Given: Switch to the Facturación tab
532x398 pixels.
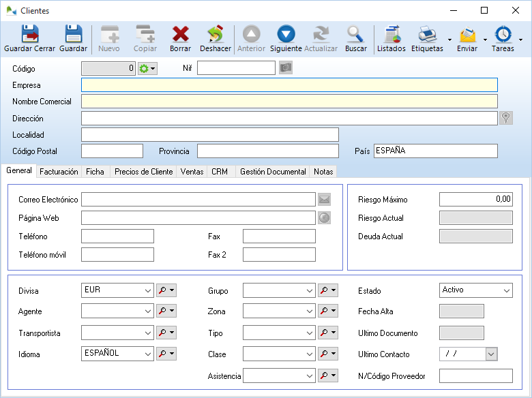Looking at the screenshot, I should point(59,172).
